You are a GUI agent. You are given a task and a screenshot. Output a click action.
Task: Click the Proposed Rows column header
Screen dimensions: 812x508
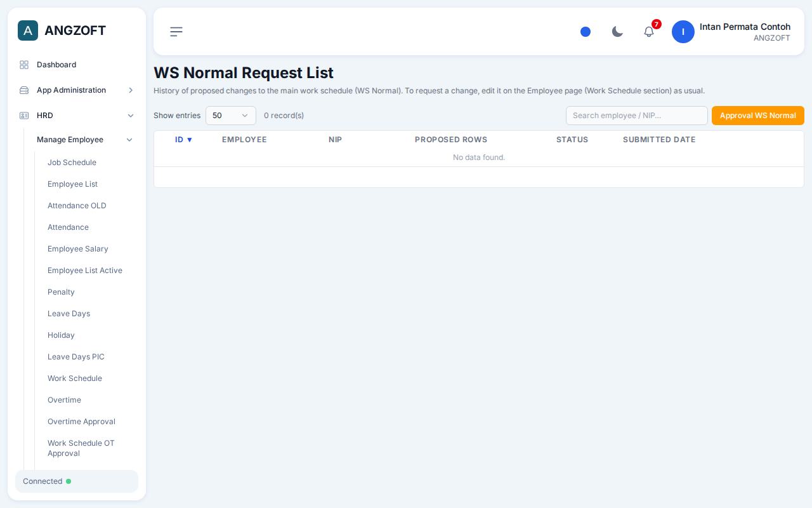click(451, 140)
